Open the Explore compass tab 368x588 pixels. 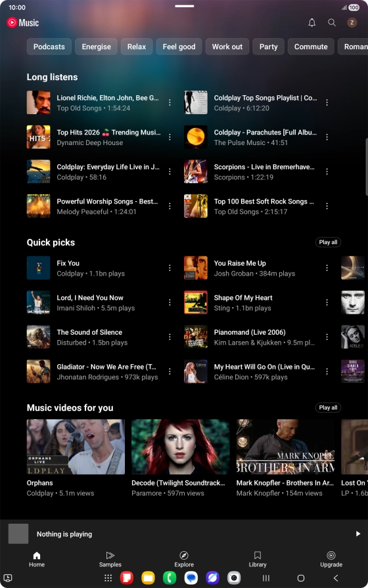(184, 559)
